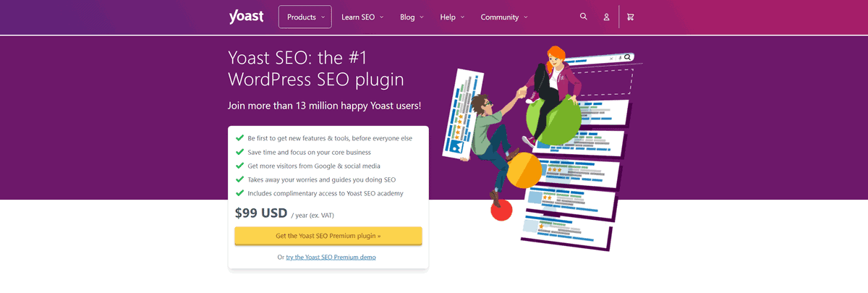
Task: Open the site search magnifier icon
Action: point(584,17)
